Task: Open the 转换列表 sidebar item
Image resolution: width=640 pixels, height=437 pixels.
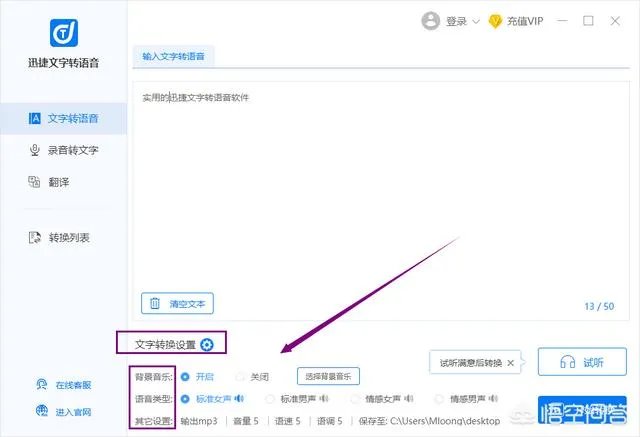Action: point(64,237)
